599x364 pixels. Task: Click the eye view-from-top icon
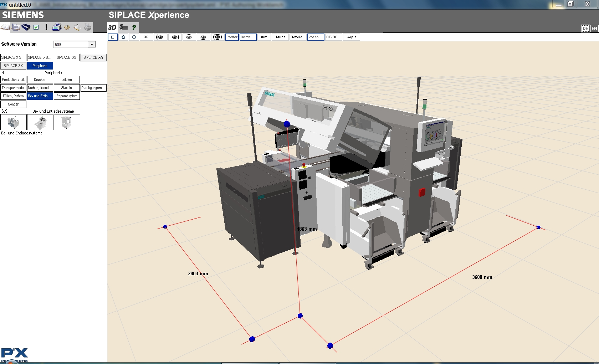click(189, 37)
